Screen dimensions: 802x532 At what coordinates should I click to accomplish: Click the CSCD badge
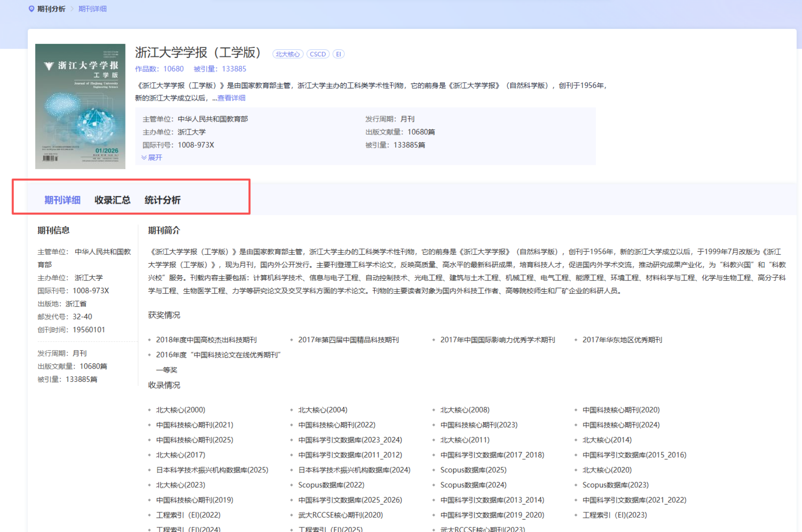pyautogui.click(x=318, y=54)
